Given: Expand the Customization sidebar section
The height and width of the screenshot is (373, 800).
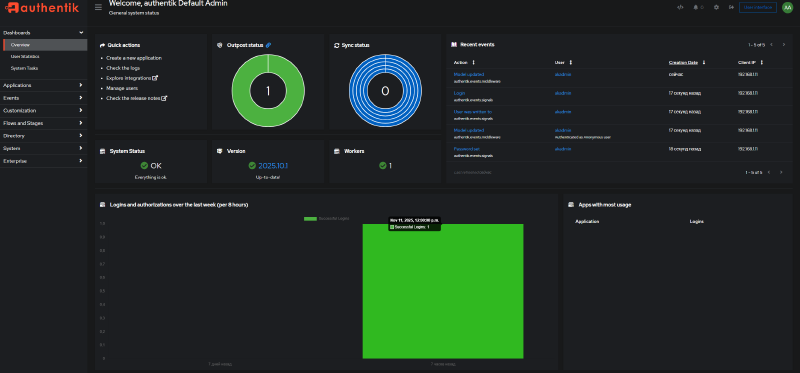Looking at the screenshot, I should pyautogui.click(x=43, y=110).
